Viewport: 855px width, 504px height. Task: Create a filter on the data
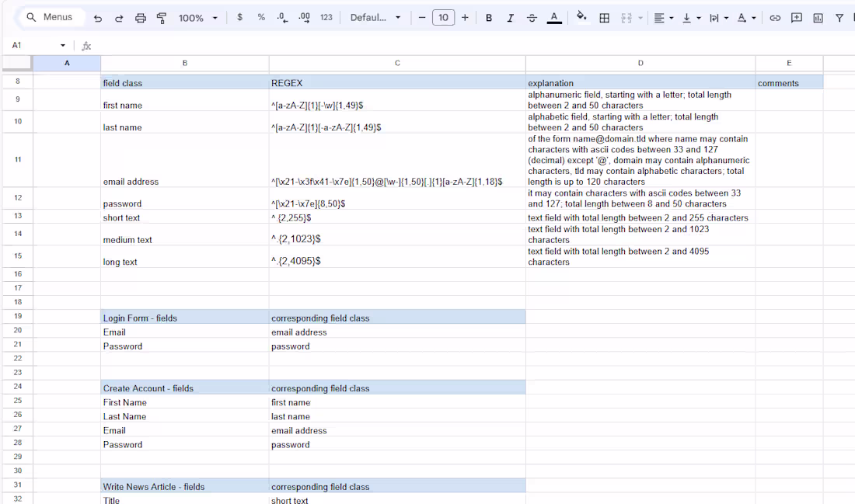[x=839, y=17]
